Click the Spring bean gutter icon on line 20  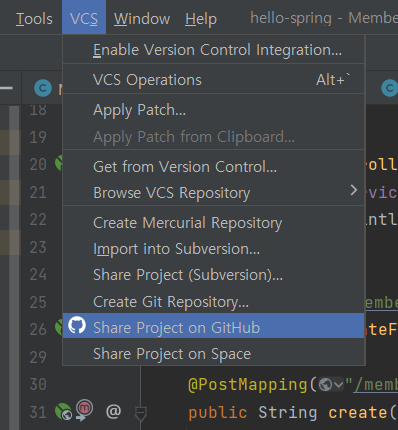pyautogui.click(x=59, y=163)
